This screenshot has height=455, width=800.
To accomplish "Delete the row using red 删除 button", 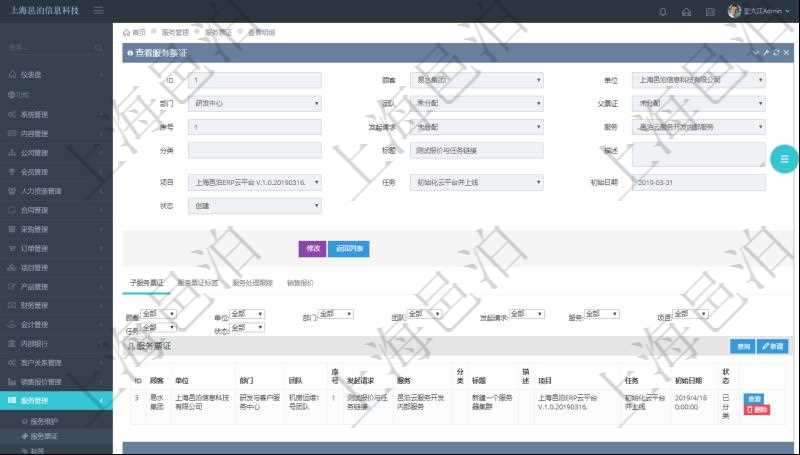I will (757, 410).
